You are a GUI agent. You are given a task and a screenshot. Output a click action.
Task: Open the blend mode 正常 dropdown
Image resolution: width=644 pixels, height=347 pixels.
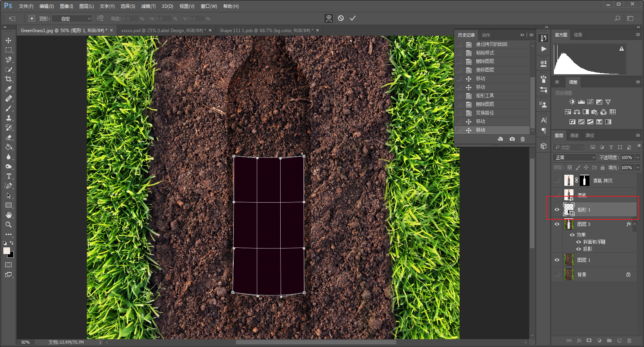click(x=575, y=157)
